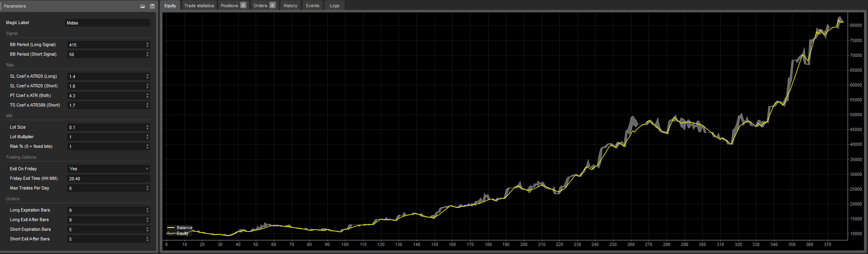Open the History tab
Image resolution: width=868 pixels, height=254 pixels.
coord(290,6)
